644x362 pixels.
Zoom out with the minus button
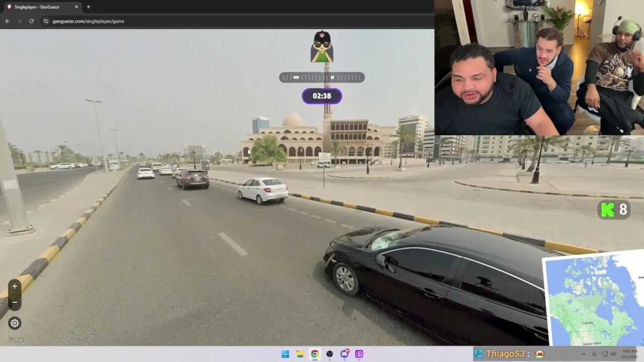click(x=15, y=302)
